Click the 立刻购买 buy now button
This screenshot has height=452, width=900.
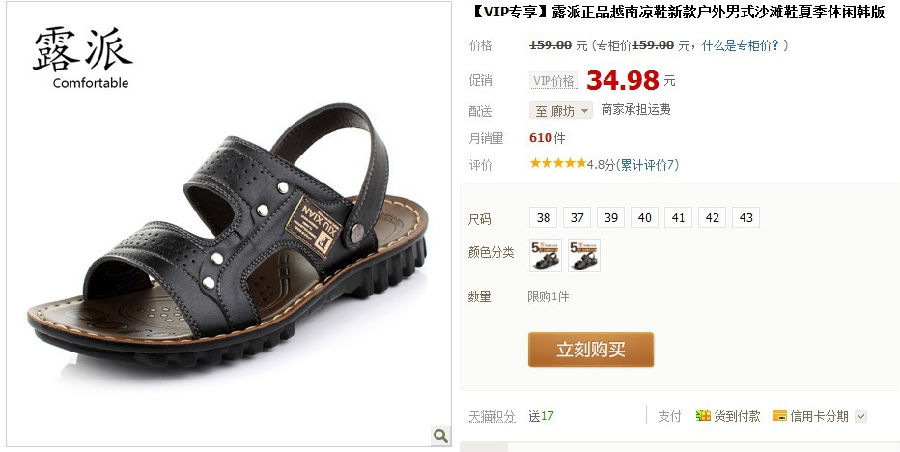pyautogui.click(x=591, y=349)
